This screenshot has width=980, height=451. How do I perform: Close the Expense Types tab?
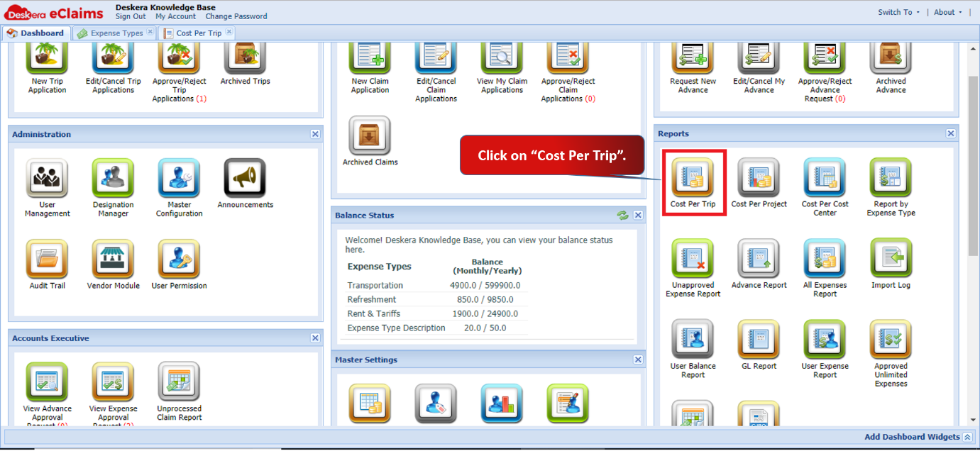click(x=150, y=32)
